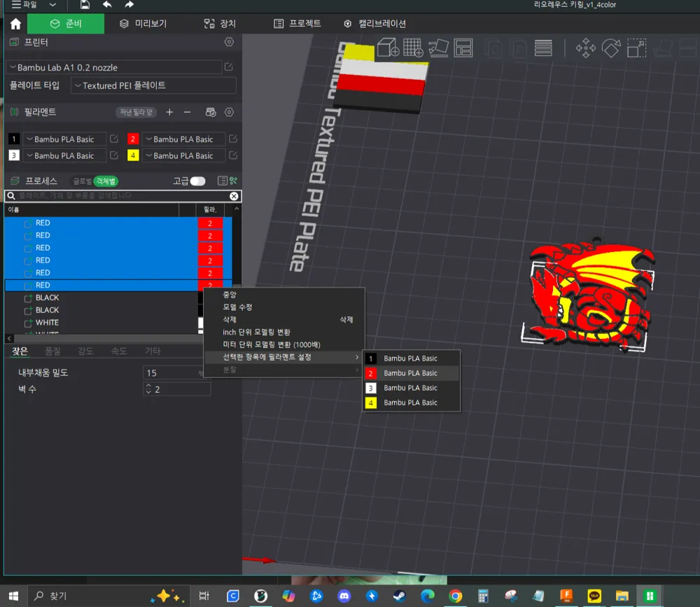Open layer height variable lines icon
700x607 pixels.
tap(543, 48)
